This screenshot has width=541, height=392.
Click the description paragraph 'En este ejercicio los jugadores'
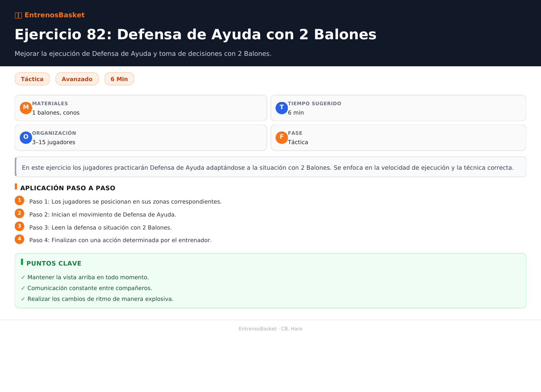(268, 168)
